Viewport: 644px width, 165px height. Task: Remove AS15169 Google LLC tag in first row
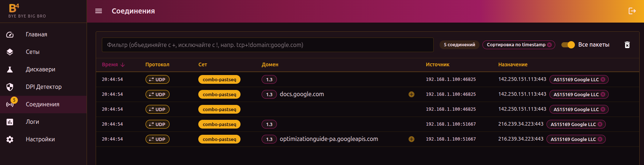click(603, 79)
